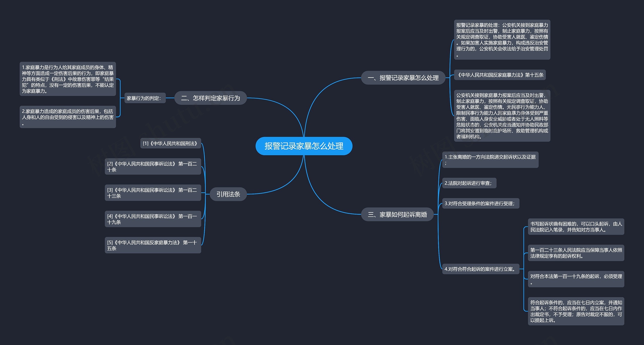Select reference [5] 反家庭暴力法 第一十五条

(x=153, y=245)
